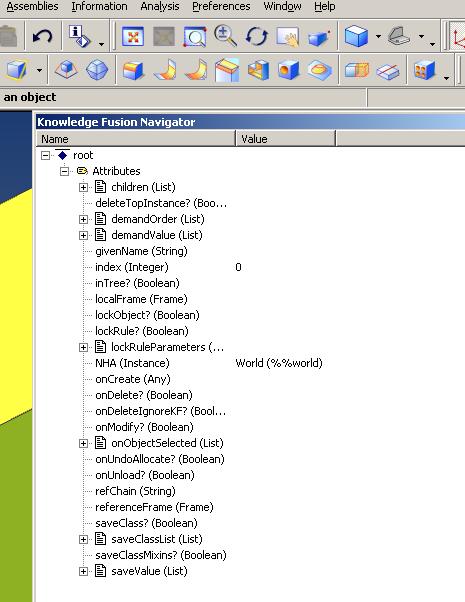The width and height of the screenshot is (465, 602).
Task: Open the Preferences menu
Action: click(221, 7)
